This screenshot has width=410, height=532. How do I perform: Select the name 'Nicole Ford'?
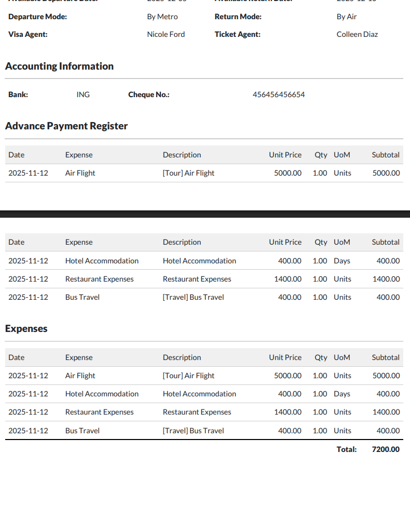(x=166, y=34)
